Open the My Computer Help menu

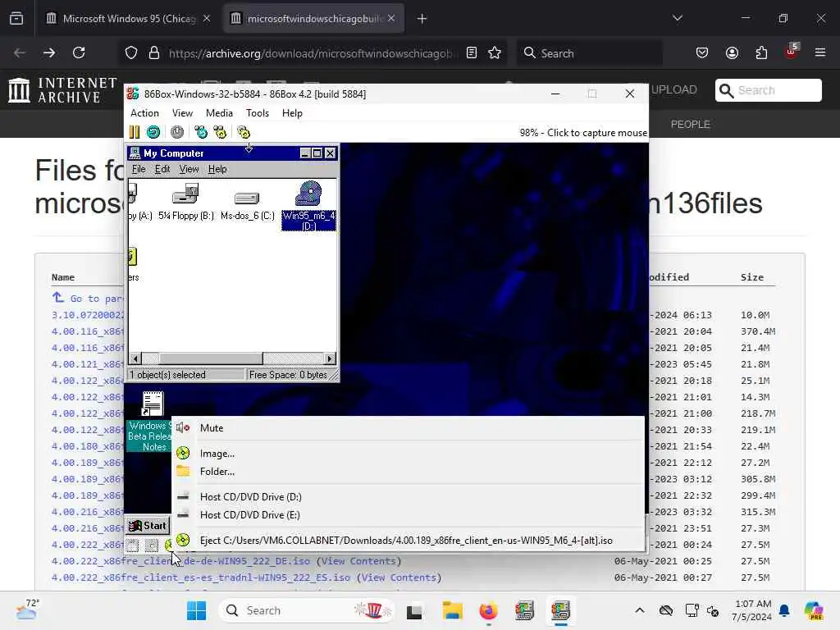217,169
